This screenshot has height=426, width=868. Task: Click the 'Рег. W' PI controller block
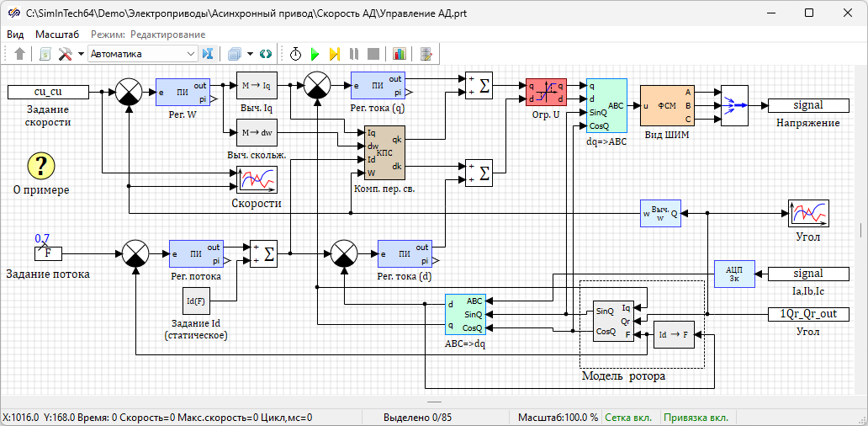coord(182,93)
